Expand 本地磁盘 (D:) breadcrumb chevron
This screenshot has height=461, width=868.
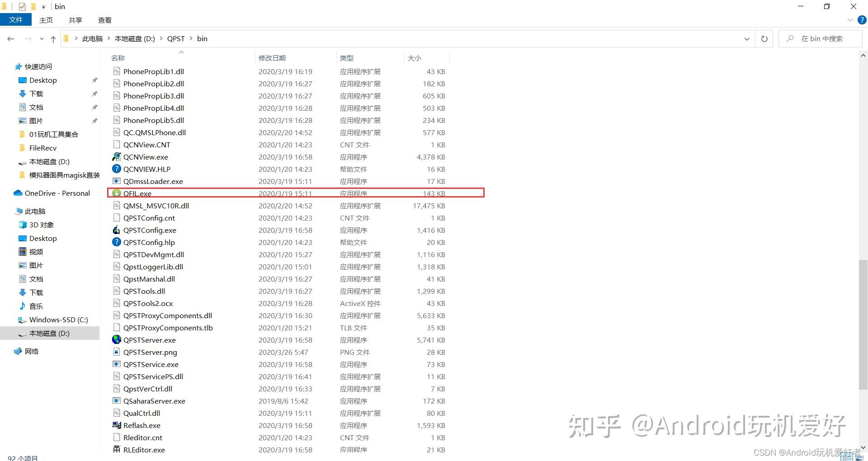(x=161, y=39)
